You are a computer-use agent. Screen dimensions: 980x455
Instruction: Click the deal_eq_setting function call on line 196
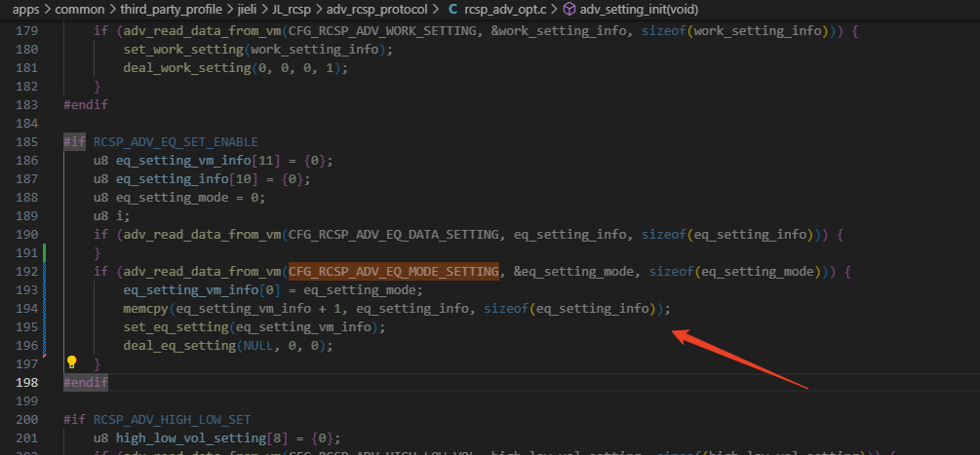point(179,345)
